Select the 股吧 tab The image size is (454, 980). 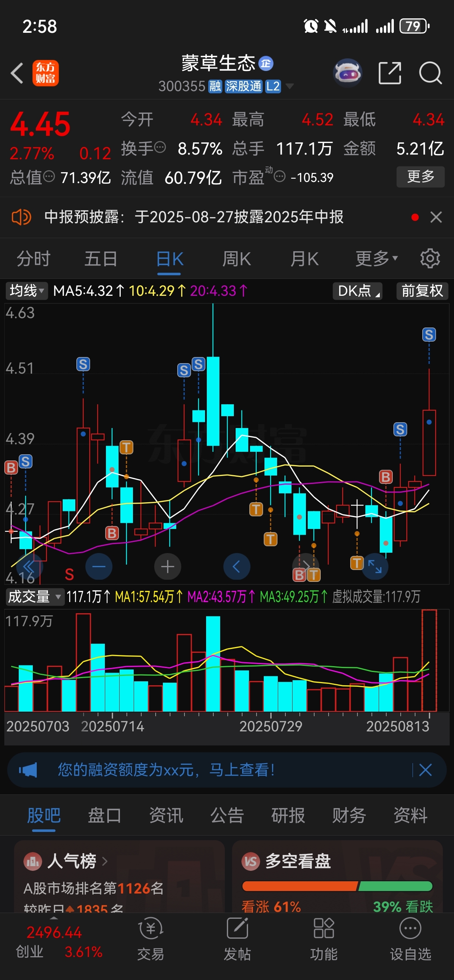click(x=44, y=816)
